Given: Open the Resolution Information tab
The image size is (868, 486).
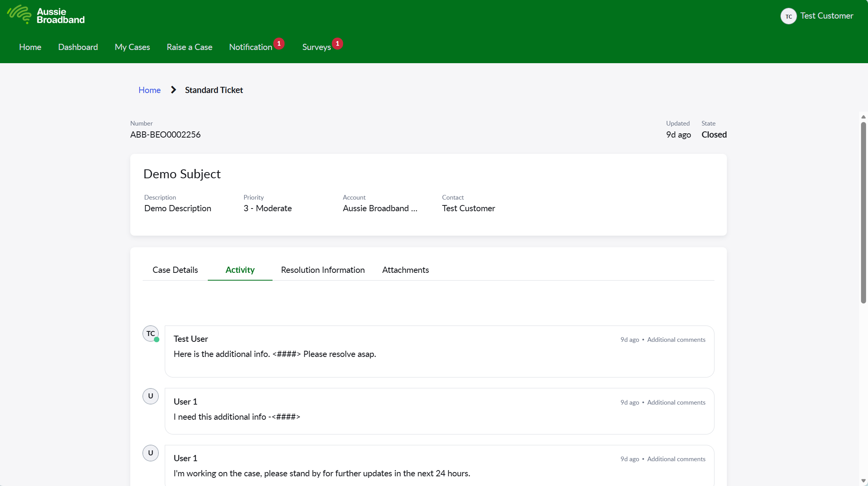Looking at the screenshot, I should point(323,270).
